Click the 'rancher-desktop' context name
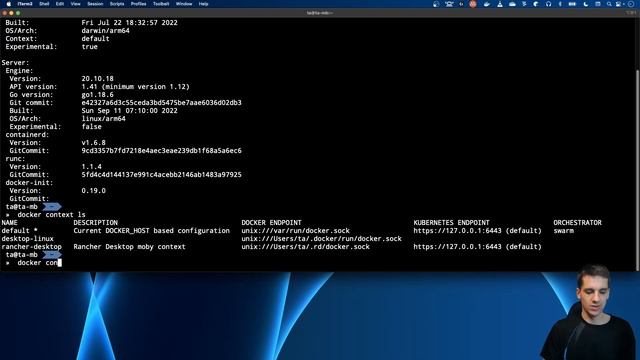 31,247
